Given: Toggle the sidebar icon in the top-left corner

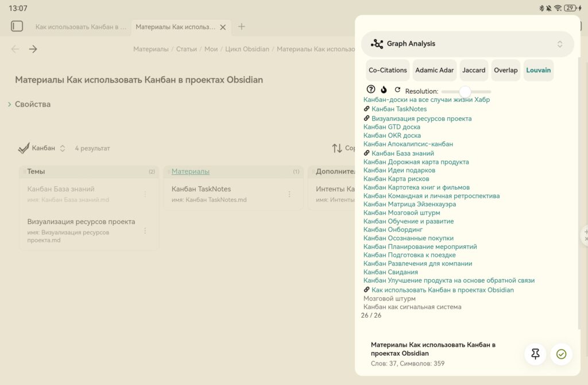Looking at the screenshot, I should [x=17, y=26].
